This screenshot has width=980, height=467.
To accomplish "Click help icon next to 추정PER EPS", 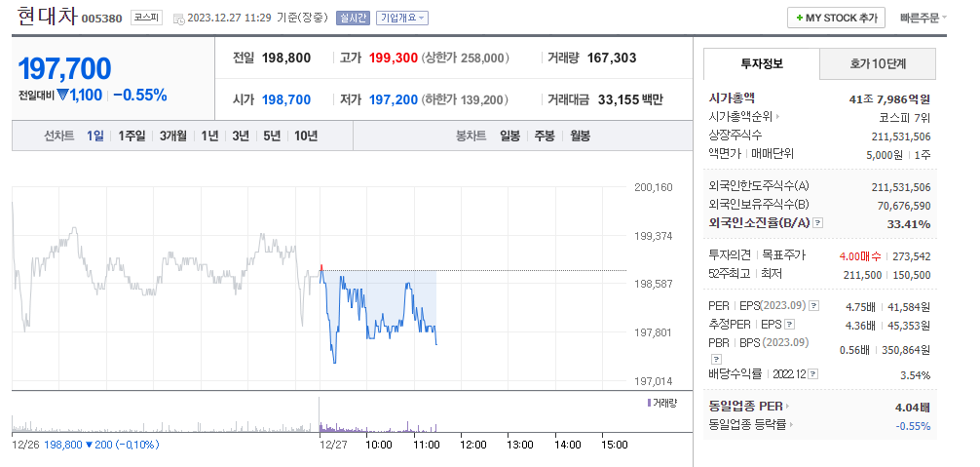I will click(x=790, y=324).
